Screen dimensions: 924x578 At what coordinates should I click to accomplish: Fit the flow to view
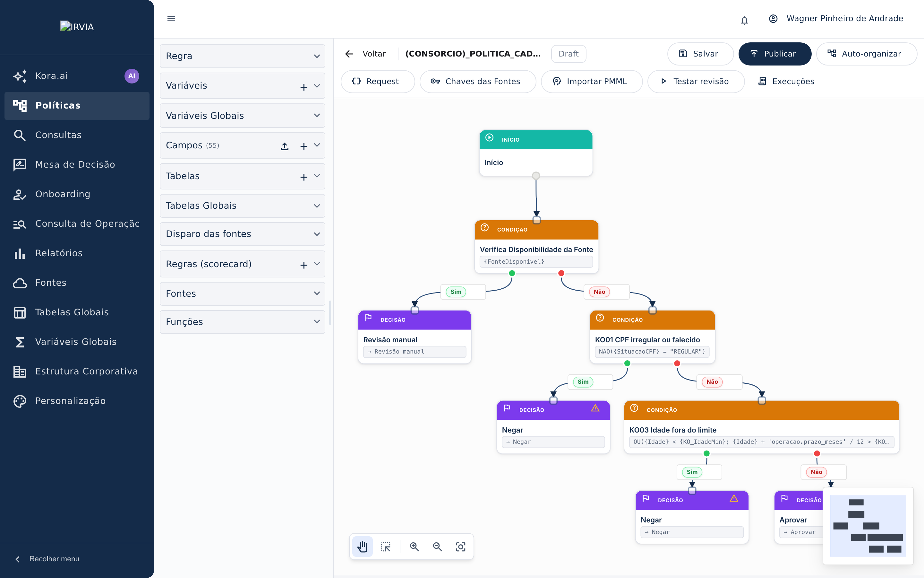coord(461,547)
